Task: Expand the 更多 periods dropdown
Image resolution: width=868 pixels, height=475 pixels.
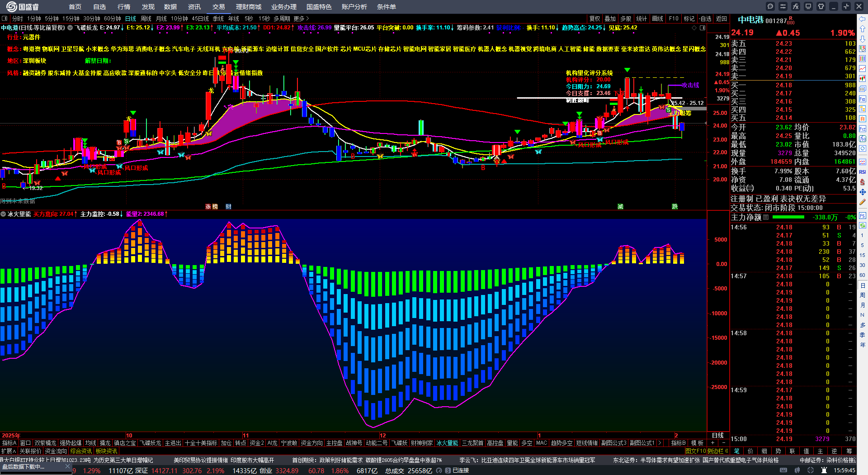Action: pyautogui.click(x=301, y=19)
